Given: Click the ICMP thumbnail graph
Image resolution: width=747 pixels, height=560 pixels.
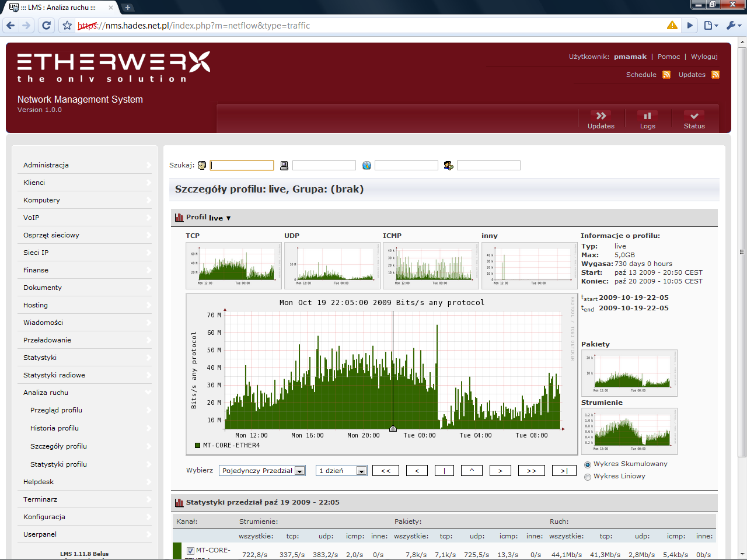Looking at the screenshot, I should (x=431, y=266).
